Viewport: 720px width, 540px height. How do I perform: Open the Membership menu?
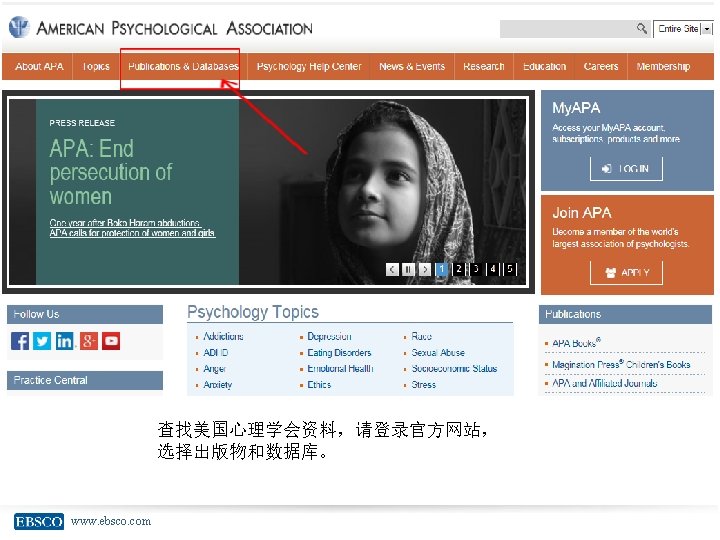click(x=663, y=67)
